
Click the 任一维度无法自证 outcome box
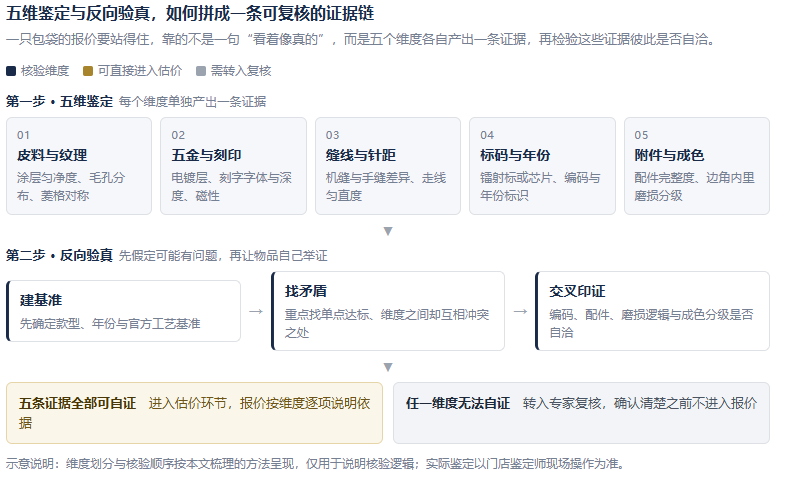click(x=581, y=413)
